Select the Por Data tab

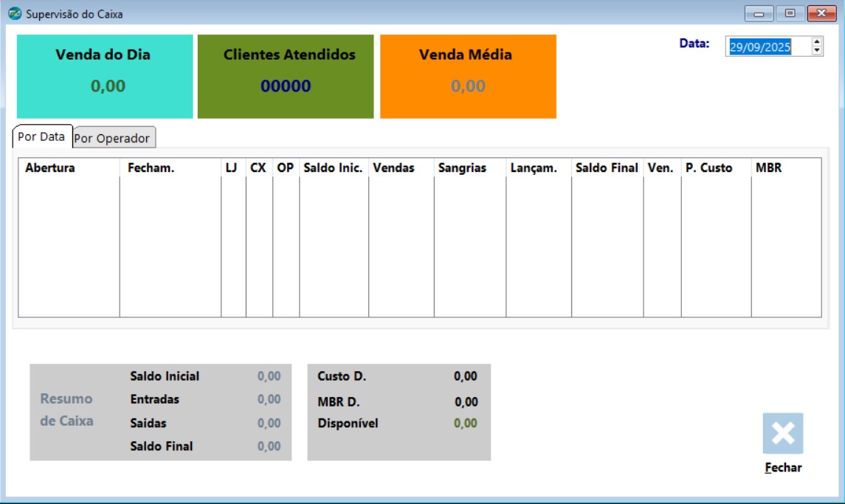point(42,137)
